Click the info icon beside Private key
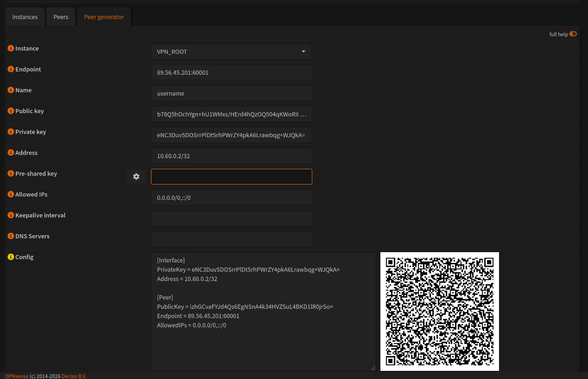The width and height of the screenshot is (588, 379). pos(11,132)
